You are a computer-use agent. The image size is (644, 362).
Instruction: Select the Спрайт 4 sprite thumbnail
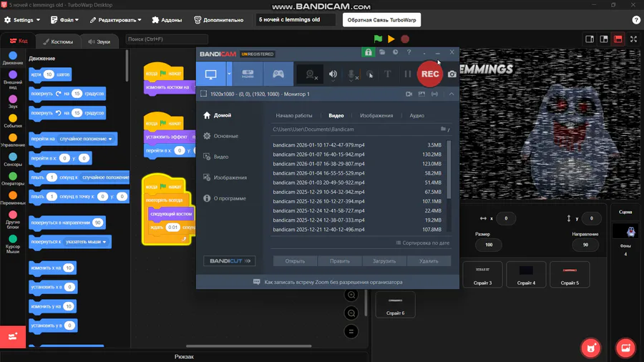coord(526,274)
